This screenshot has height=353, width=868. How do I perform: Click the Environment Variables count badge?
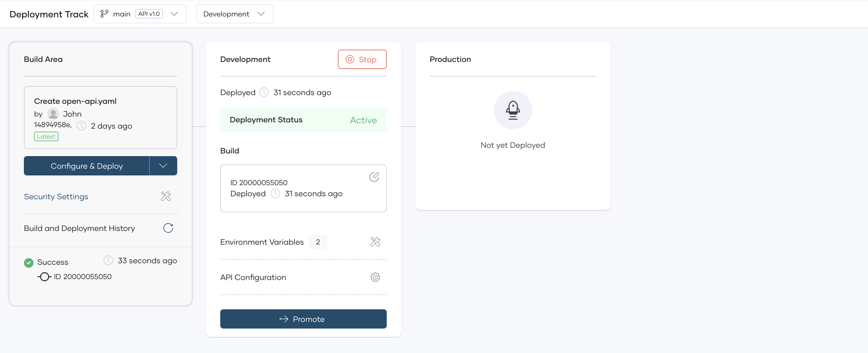pos(317,242)
